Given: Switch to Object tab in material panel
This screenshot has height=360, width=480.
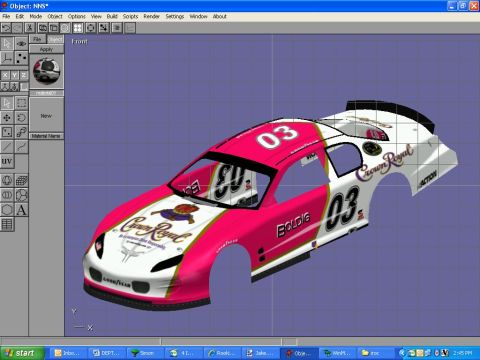Looking at the screenshot, I should pos(55,39).
